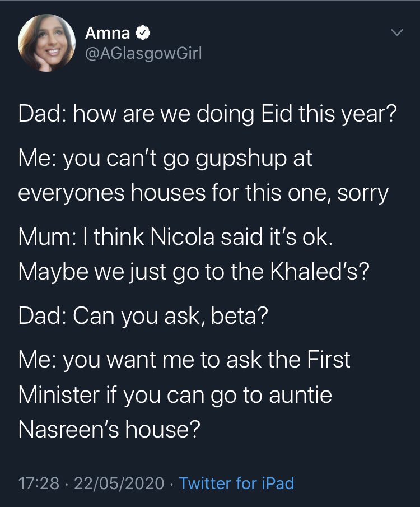The height and width of the screenshot is (507, 420).
Task: Open the tweet options chevron menu
Action: (396, 34)
